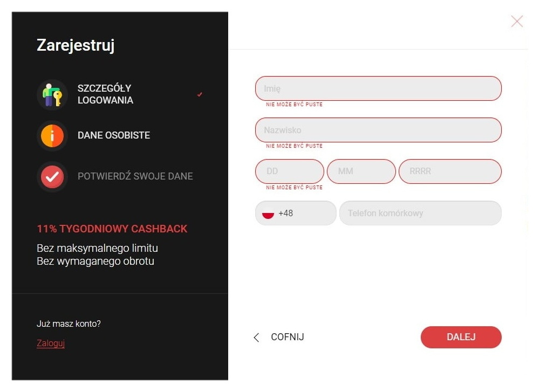Click the keys icon in the login details step
The height and width of the screenshot is (392, 540).
51,94
